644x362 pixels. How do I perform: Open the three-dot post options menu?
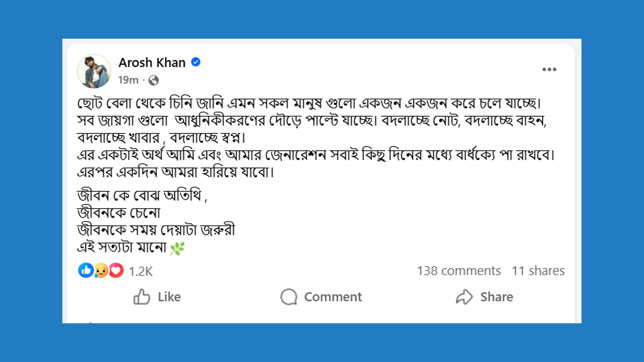[549, 69]
